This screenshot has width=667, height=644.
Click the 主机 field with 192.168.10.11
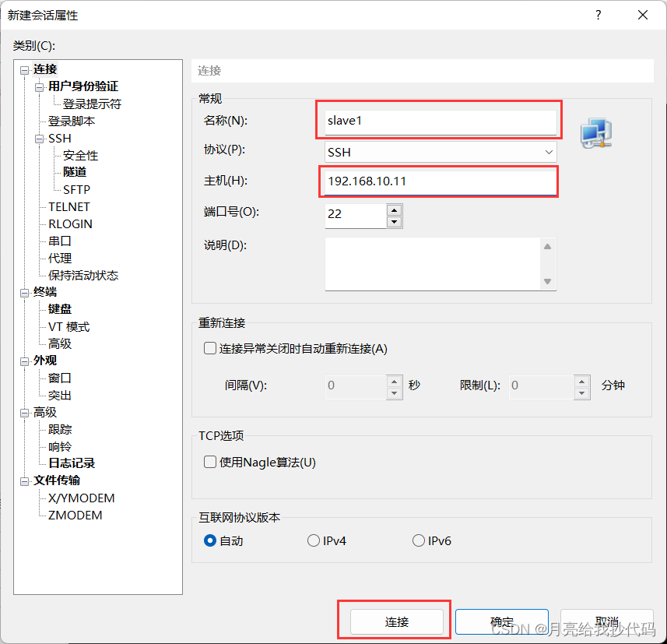[441, 181]
